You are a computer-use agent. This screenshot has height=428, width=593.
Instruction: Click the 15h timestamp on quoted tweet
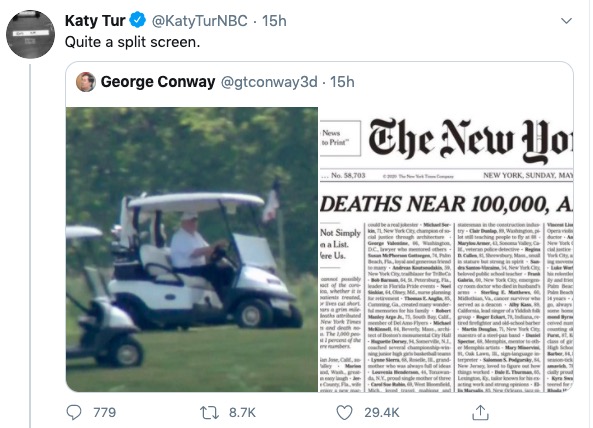[x=342, y=82]
